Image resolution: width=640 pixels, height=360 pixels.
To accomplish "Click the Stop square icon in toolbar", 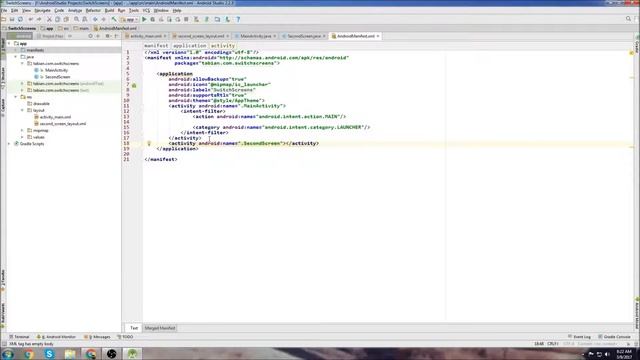I will tap(187, 19).
